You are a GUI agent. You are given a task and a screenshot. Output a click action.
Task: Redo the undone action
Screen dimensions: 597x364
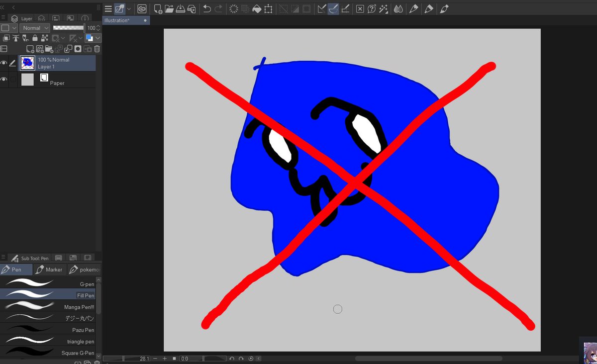click(x=218, y=8)
